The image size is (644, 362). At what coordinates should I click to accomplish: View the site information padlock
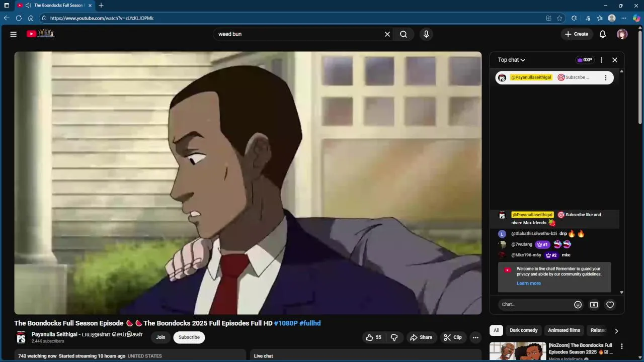pos(44,18)
